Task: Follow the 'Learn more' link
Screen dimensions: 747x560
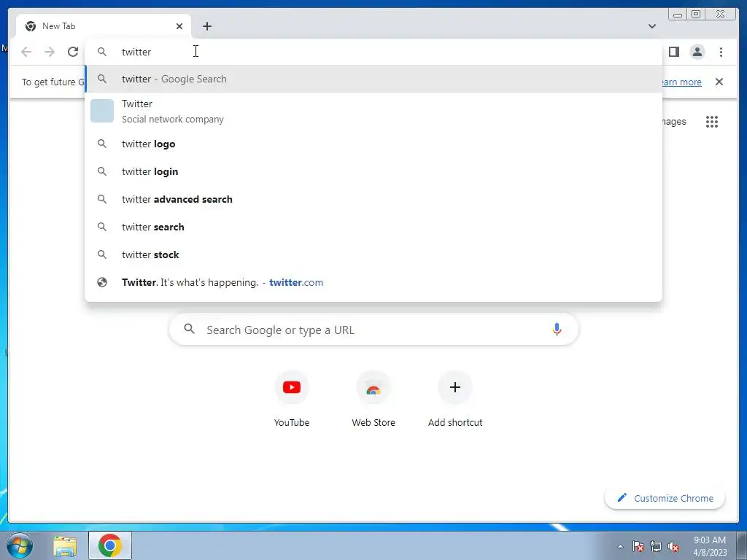Action: (x=682, y=82)
